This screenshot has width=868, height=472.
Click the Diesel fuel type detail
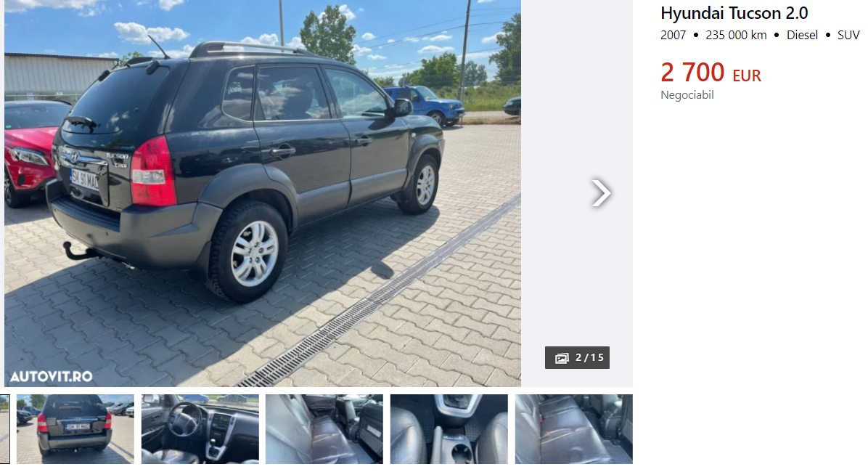pyautogui.click(x=802, y=35)
